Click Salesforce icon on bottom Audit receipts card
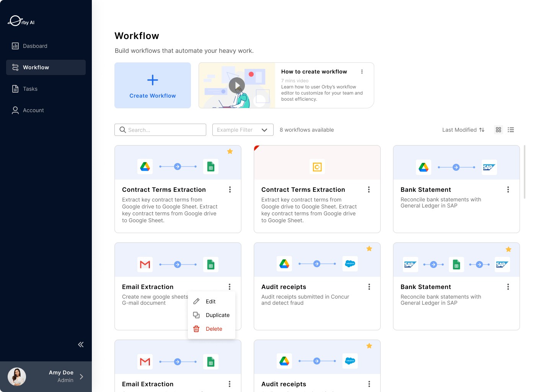This screenshot has width=551, height=392. [x=350, y=361]
